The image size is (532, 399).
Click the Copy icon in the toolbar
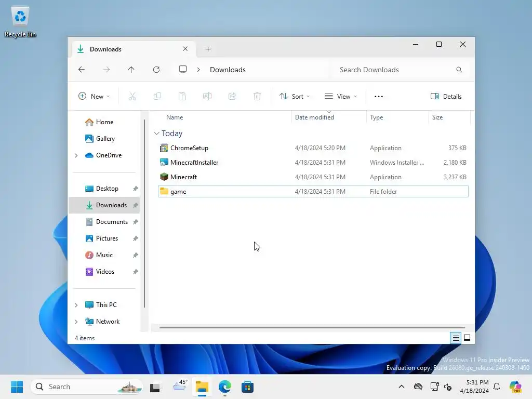157,96
